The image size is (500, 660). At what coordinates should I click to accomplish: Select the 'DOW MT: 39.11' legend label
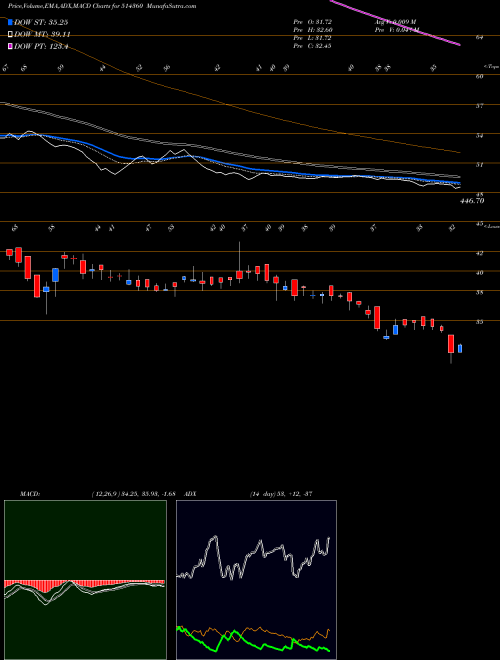click(x=42, y=35)
